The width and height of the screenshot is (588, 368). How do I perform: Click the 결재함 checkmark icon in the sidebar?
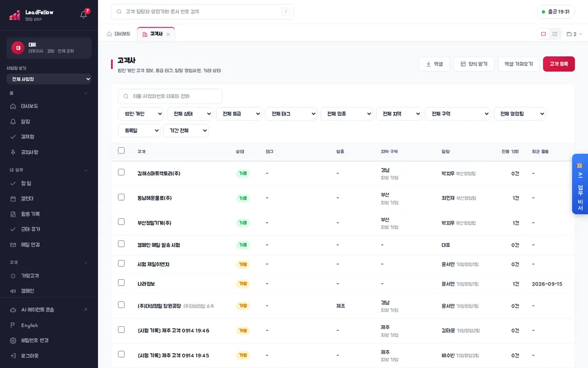click(13, 136)
